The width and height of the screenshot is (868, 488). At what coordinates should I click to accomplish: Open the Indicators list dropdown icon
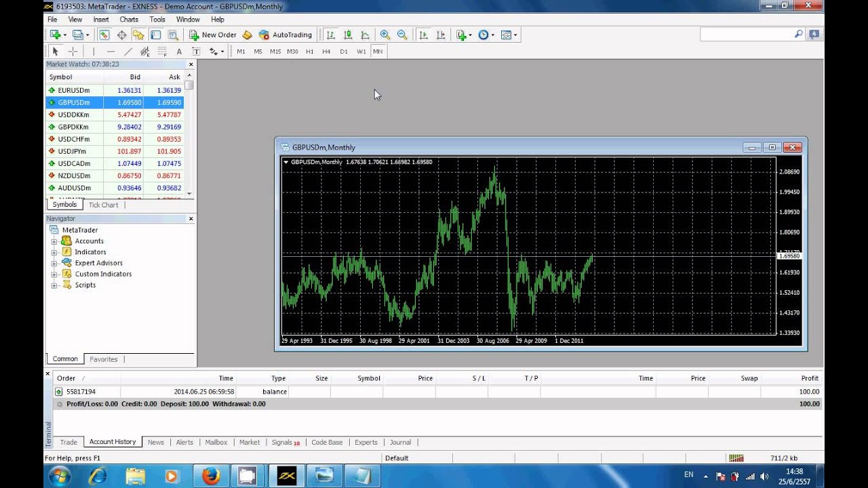point(464,35)
